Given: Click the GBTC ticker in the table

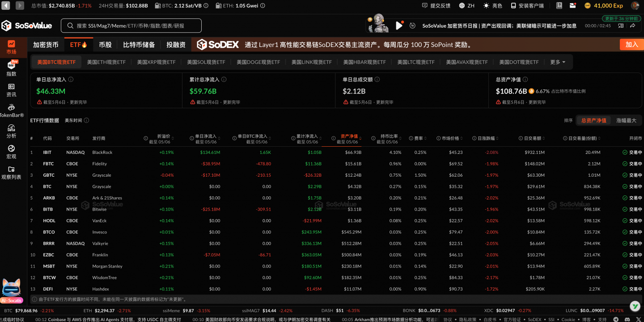Looking at the screenshot, I should coord(48,175).
